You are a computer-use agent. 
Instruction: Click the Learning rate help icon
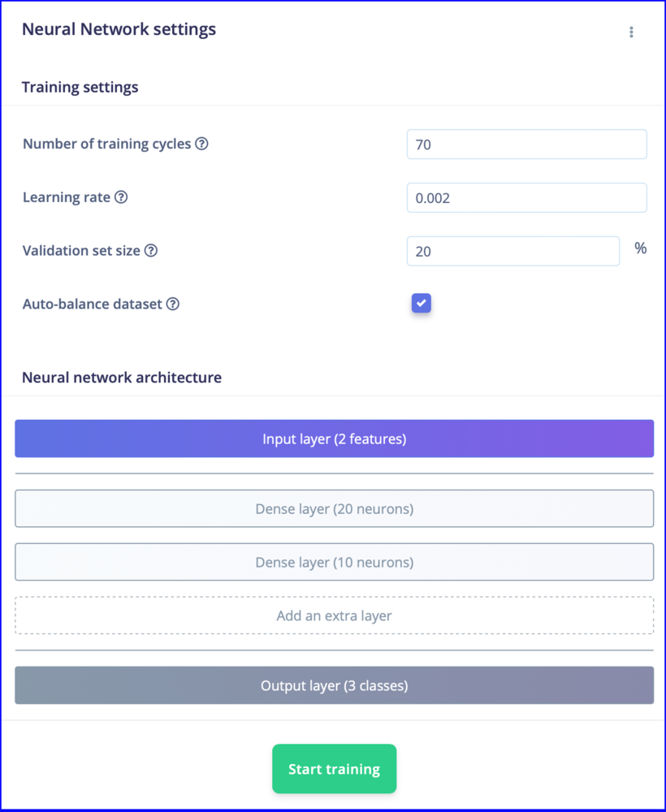pos(121,197)
